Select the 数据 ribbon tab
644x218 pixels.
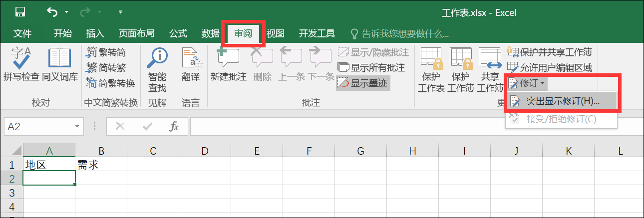(210, 33)
